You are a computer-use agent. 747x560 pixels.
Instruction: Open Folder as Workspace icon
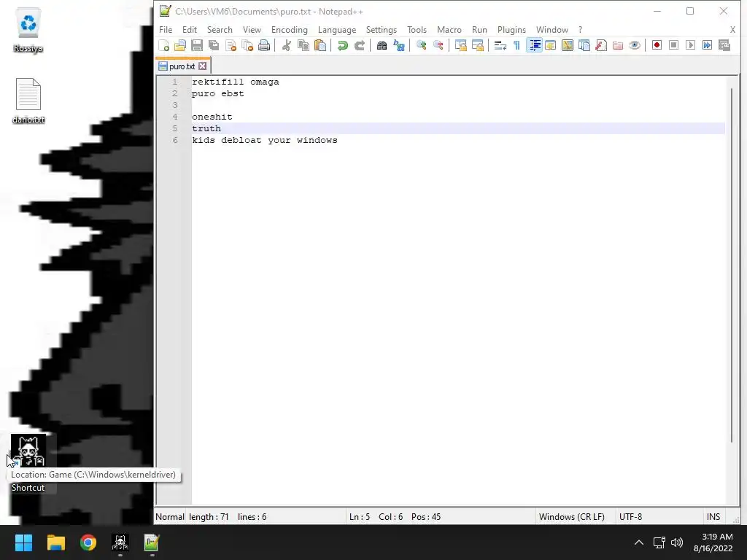tap(617, 45)
